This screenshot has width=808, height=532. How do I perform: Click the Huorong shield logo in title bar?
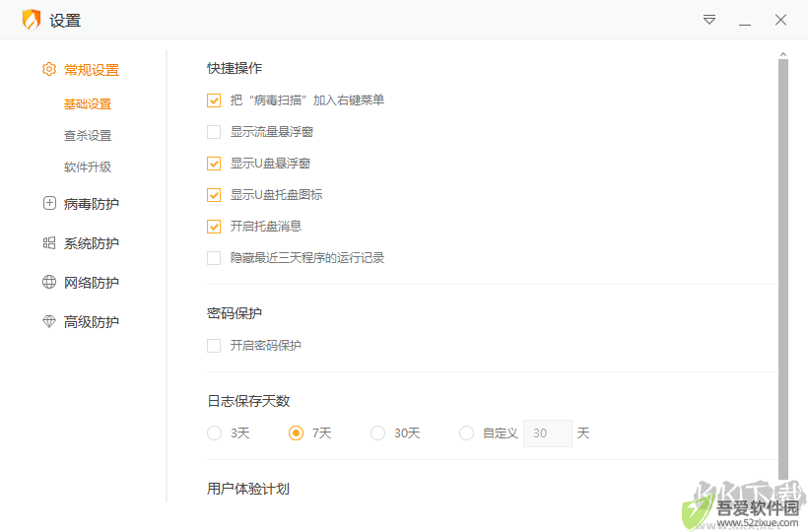32,20
